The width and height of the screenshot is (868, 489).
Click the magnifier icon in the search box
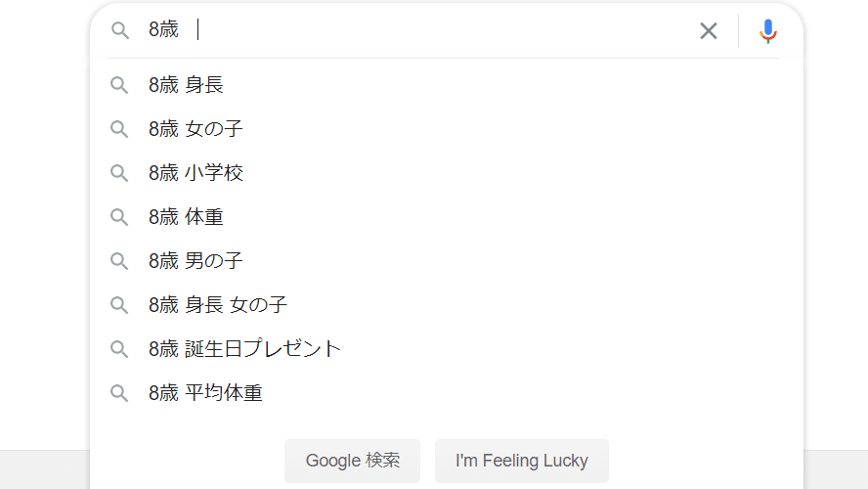click(x=120, y=30)
